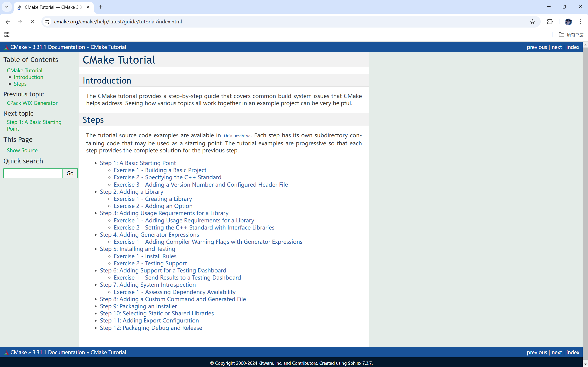Open Exercise 2 - Adding an Option
Screen dimensions: 588x367
[x=153, y=206]
